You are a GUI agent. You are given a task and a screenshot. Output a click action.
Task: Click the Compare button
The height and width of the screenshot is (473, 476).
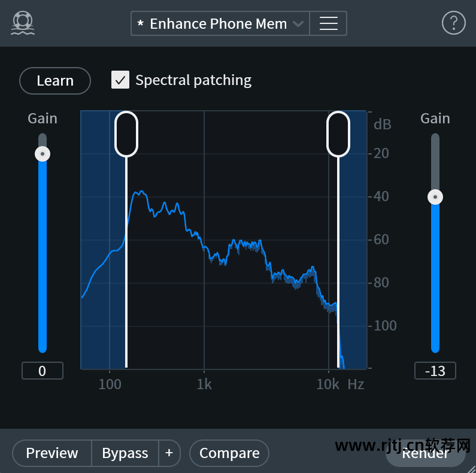pos(229,453)
